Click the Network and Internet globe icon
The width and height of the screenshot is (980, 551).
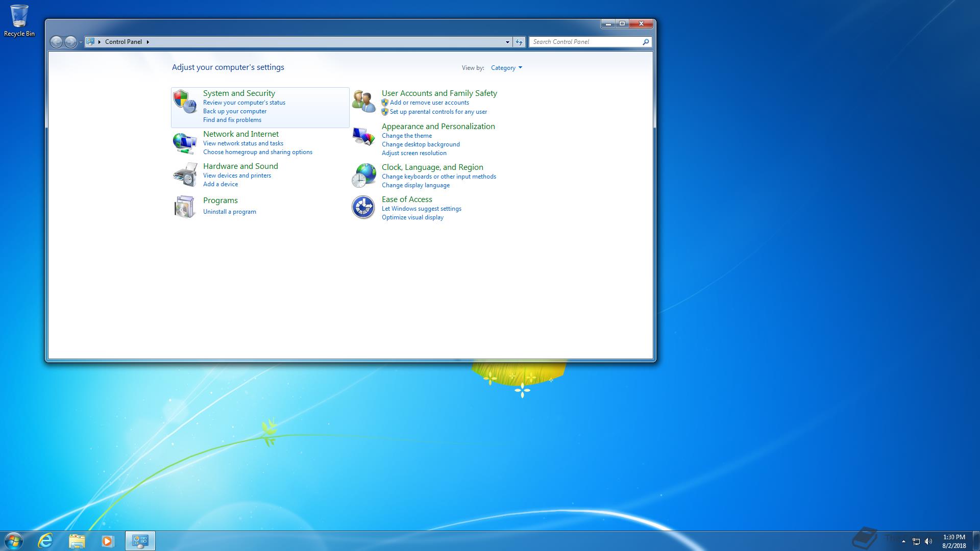point(184,143)
